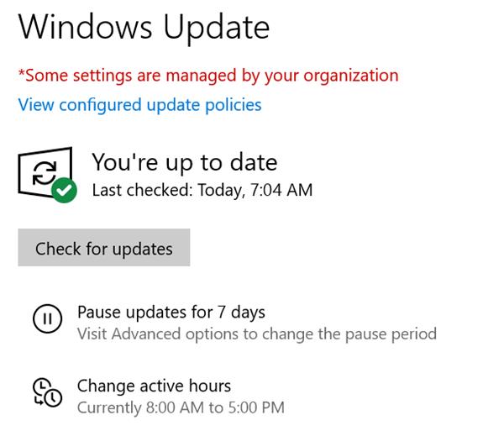Click the "You're up to date" heading

pyautogui.click(x=184, y=162)
